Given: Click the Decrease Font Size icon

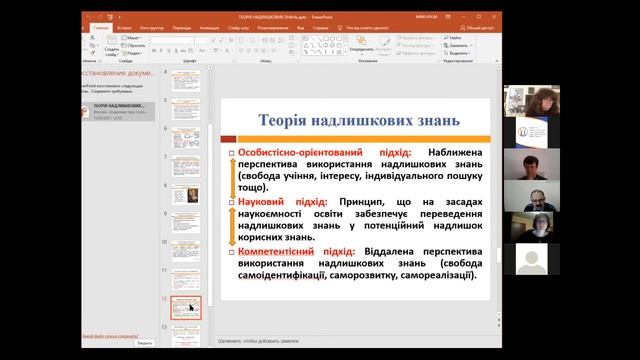Looking at the screenshot, I should coord(222,40).
